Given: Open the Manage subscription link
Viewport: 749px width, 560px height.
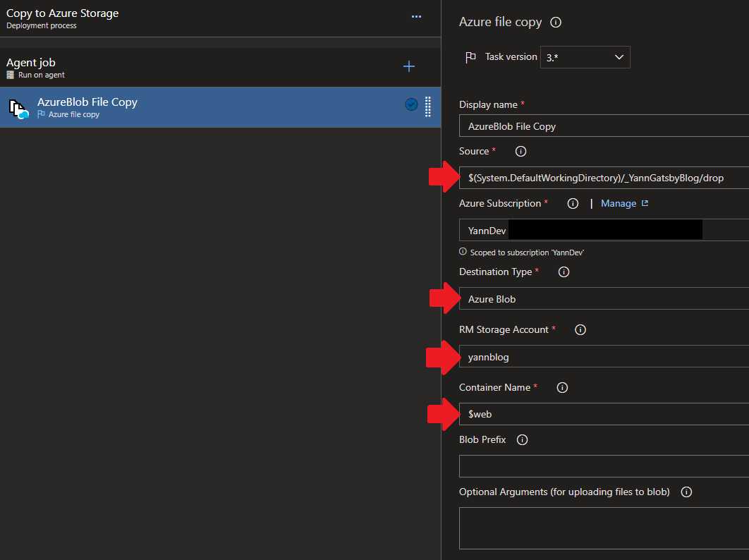Looking at the screenshot, I should pos(623,204).
